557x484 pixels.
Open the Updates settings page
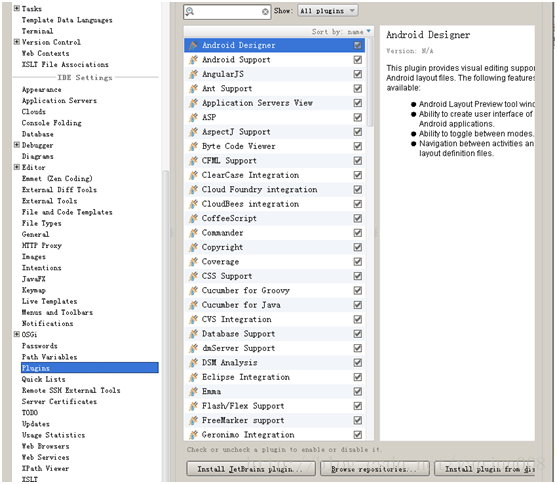(x=36, y=424)
